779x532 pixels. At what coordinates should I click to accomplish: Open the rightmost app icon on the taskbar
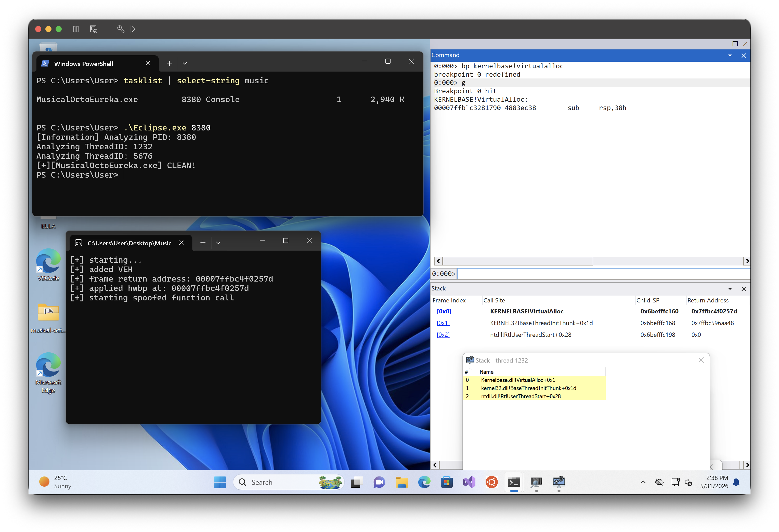click(x=559, y=482)
